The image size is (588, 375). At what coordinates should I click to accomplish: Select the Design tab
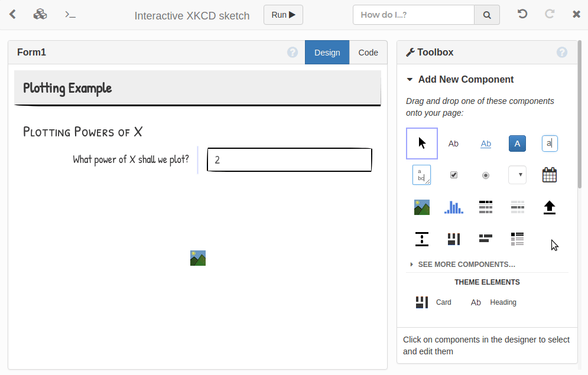[327, 52]
